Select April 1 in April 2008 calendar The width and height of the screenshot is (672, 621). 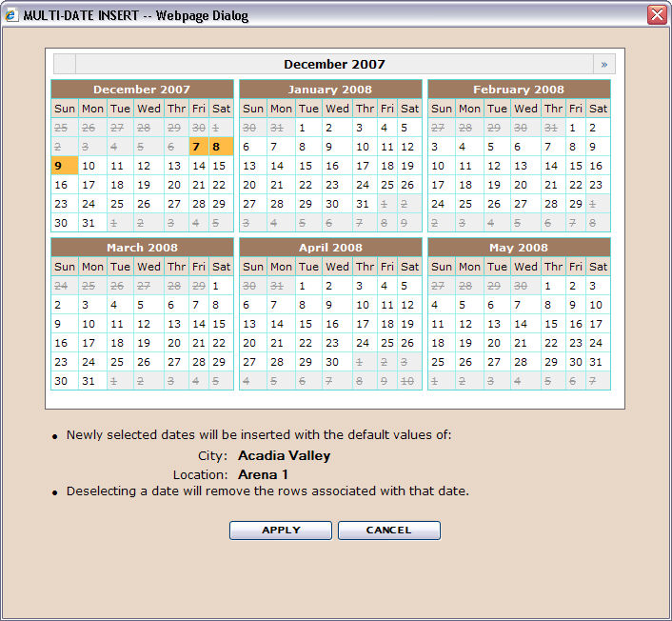(308, 286)
